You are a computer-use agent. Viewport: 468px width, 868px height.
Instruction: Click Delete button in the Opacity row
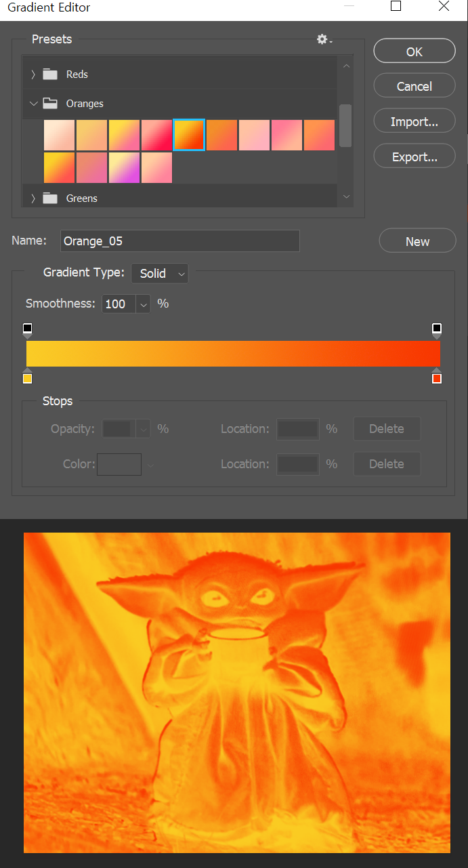(x=387, y=429)
